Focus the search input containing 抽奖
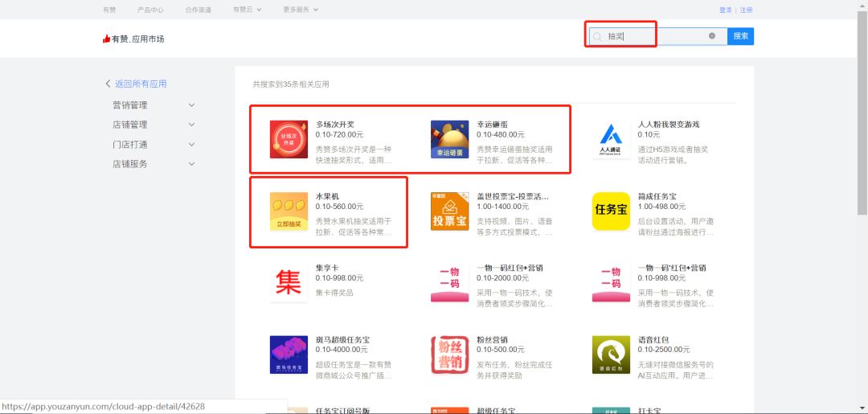Image resolution: width=868 pixels, height=414 pixels. pos(658,36)
